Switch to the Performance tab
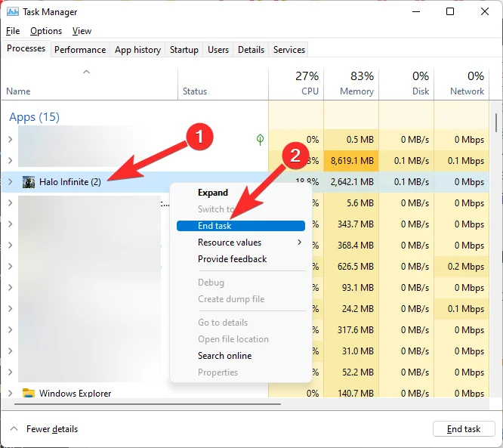The height and width of the screenshot is (448, 503). point(80,50)
